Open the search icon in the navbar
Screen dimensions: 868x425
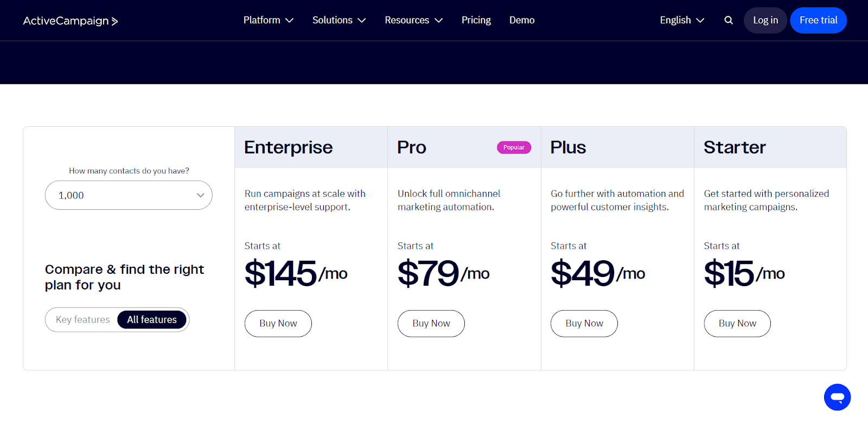click(x=727, y=20)
